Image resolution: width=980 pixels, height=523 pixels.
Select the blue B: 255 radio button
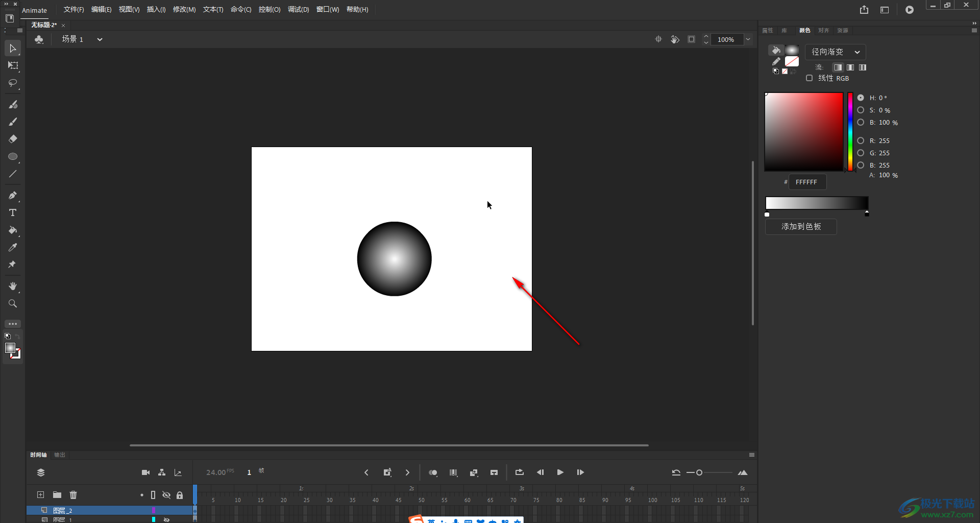(x=861, y=165)
